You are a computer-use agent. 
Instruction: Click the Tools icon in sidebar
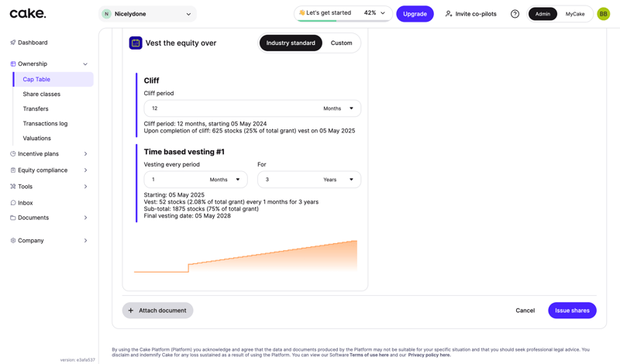click(x=13, y=187)
